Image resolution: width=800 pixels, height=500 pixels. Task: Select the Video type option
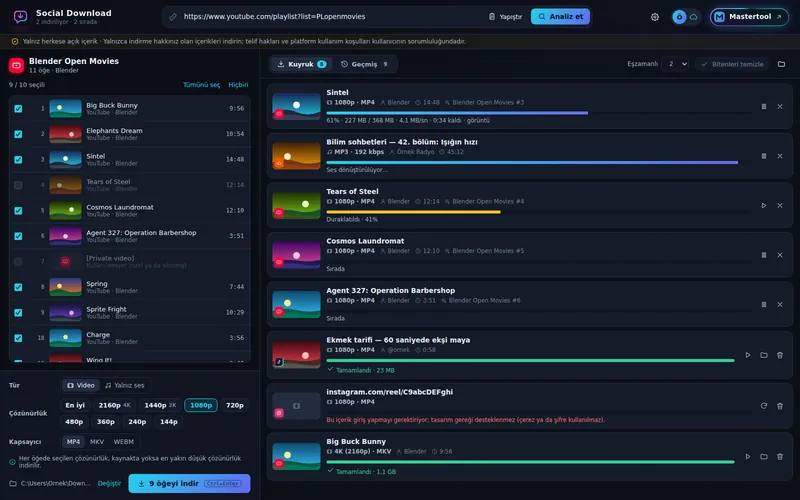[81, 385]
